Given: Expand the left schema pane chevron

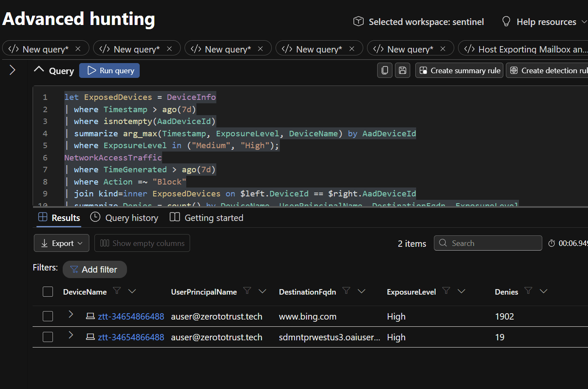Looking at the screenshot, I should 12,70.
